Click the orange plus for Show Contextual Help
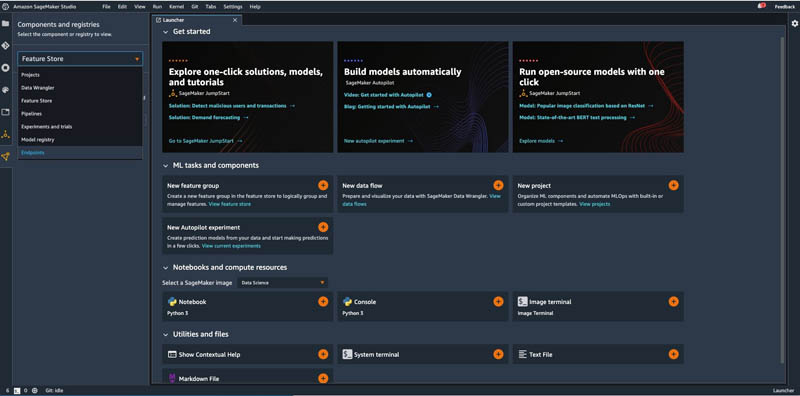This screenshot has height=396, width=800. pos(323,354)
